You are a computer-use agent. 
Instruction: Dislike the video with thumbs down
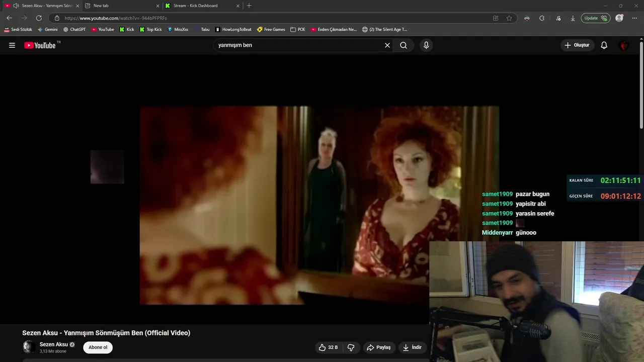351,347
